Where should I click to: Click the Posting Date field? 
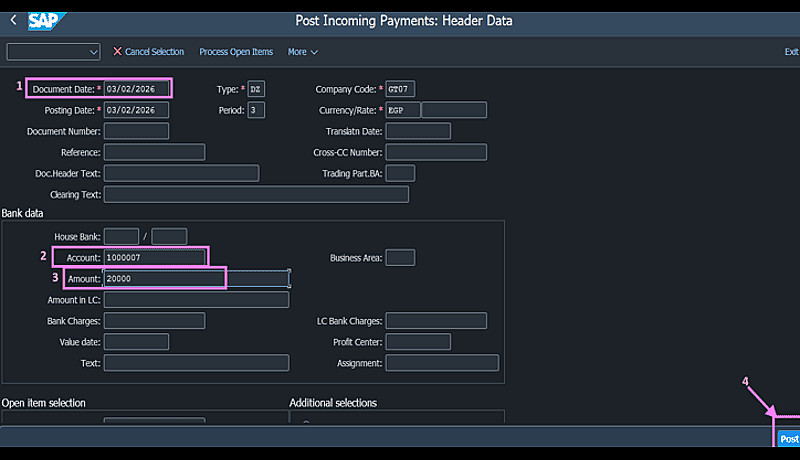point(136,110)
